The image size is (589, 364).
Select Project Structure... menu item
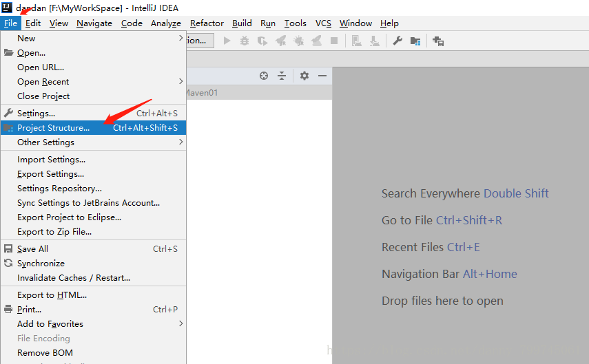[93, 127]
